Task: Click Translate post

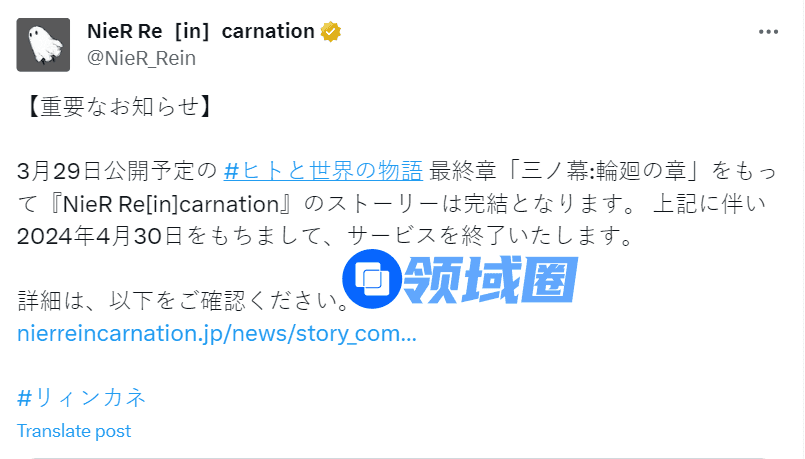Action: (x=74, y=431)
